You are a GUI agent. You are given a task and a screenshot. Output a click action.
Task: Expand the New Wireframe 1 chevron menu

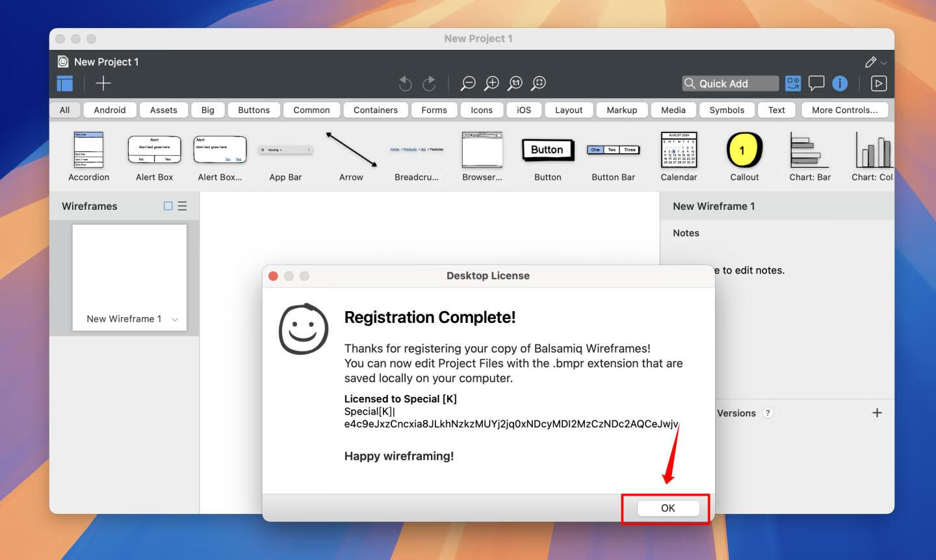[x=174, y=320]
